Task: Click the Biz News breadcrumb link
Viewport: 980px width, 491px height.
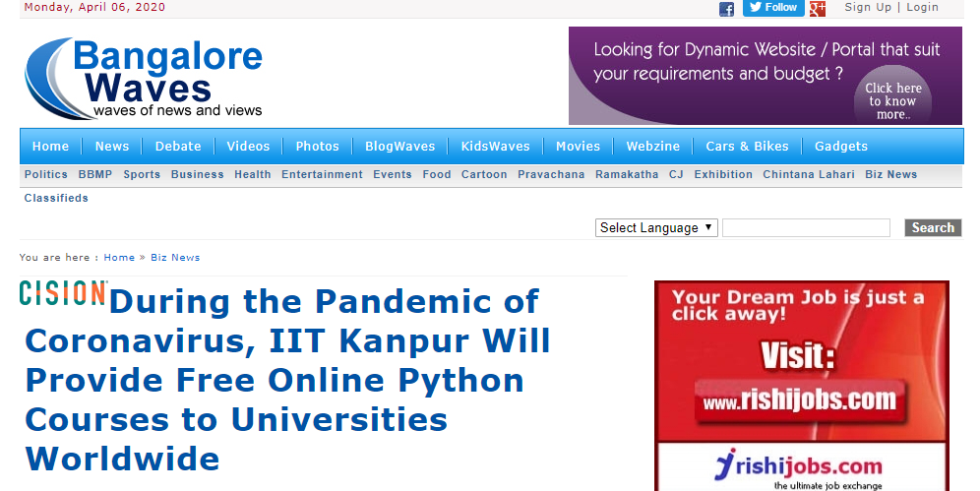Action: point(175,258)
